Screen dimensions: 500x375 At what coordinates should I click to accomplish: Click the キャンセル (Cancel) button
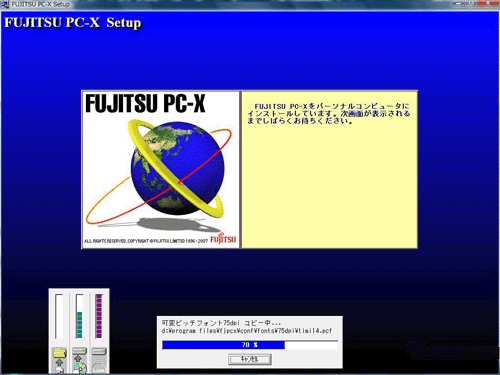(250, 359)
